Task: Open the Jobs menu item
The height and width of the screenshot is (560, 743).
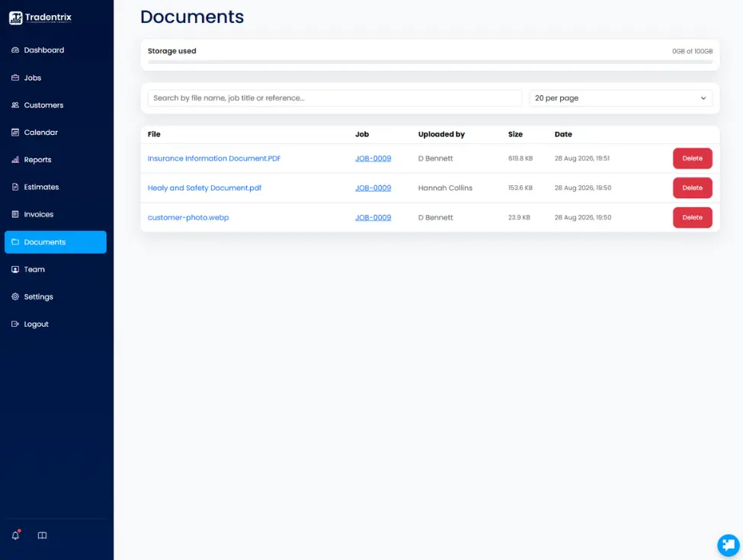Action: pyautogui.click(x=56, y=77)
